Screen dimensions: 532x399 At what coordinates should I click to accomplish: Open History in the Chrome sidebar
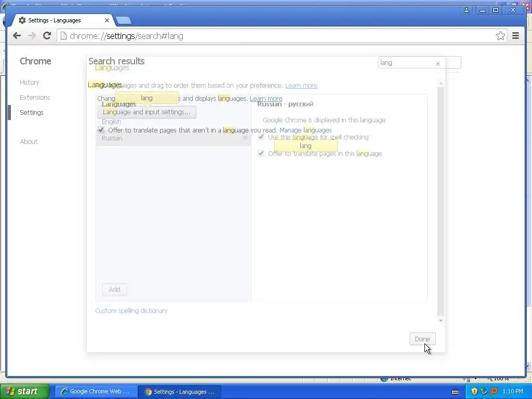[29, 83]
